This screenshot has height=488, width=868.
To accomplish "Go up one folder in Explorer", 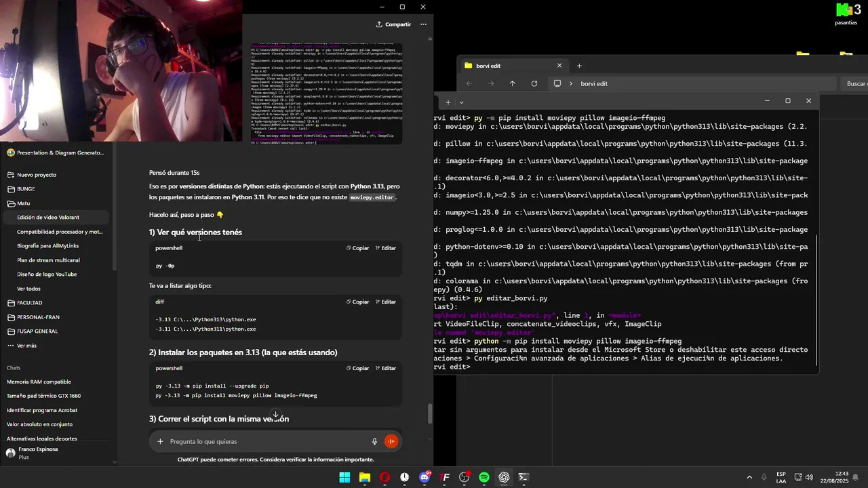I will click(513, 83).
